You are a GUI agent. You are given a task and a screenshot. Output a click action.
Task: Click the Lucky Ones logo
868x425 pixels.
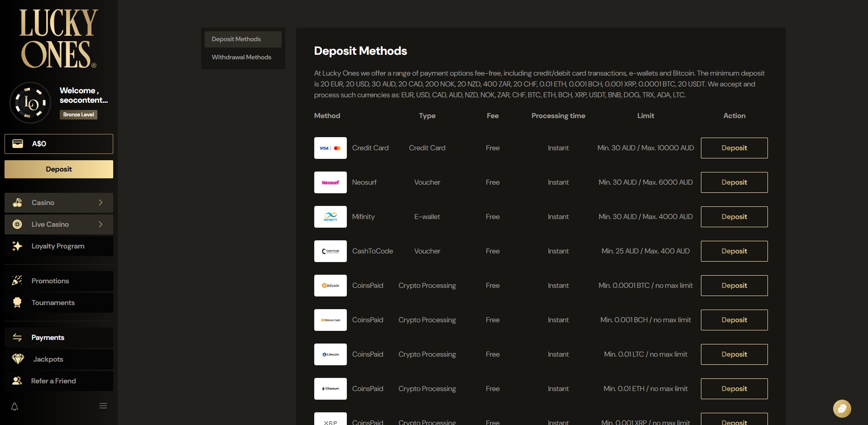tap(58, 39)
